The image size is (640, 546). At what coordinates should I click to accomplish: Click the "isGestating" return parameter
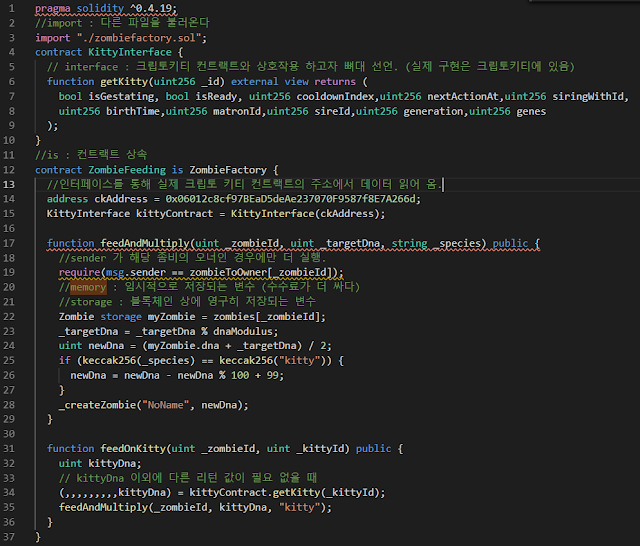tap(121, 96)
